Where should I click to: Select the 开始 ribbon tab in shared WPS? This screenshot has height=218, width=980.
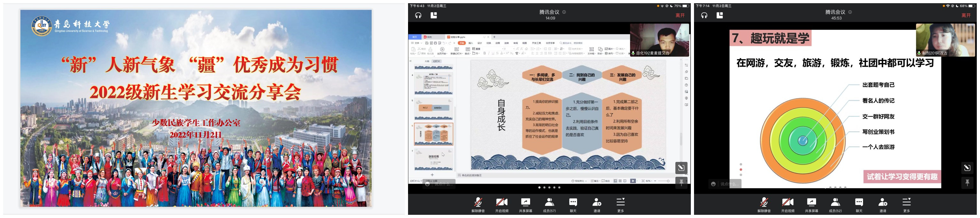point(462,43)
